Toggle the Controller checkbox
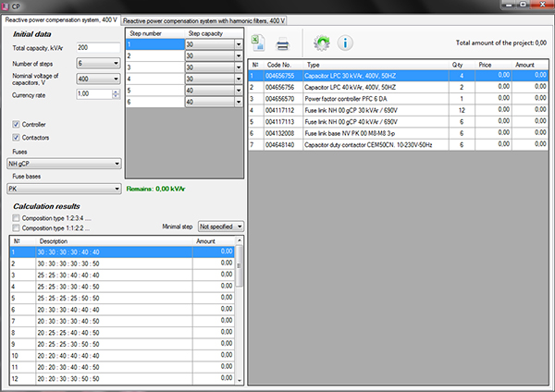The width and height of the screenshot is (555, 392). 18,124
